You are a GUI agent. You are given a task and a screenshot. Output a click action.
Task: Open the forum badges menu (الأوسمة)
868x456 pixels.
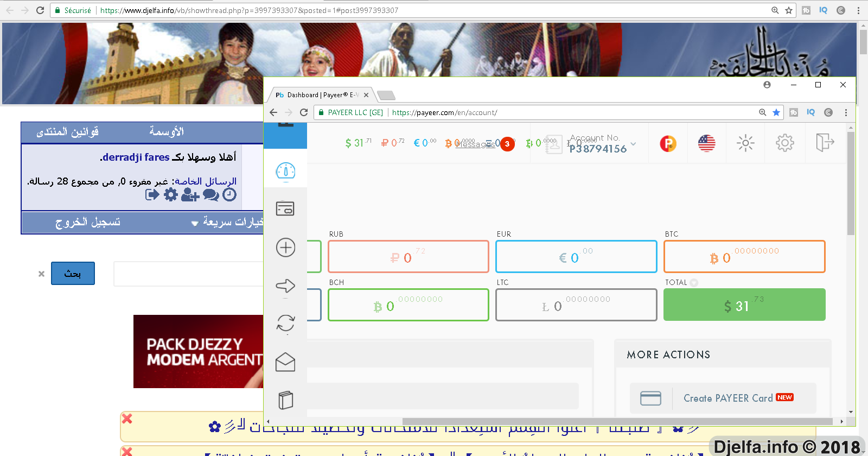point(167,132)
